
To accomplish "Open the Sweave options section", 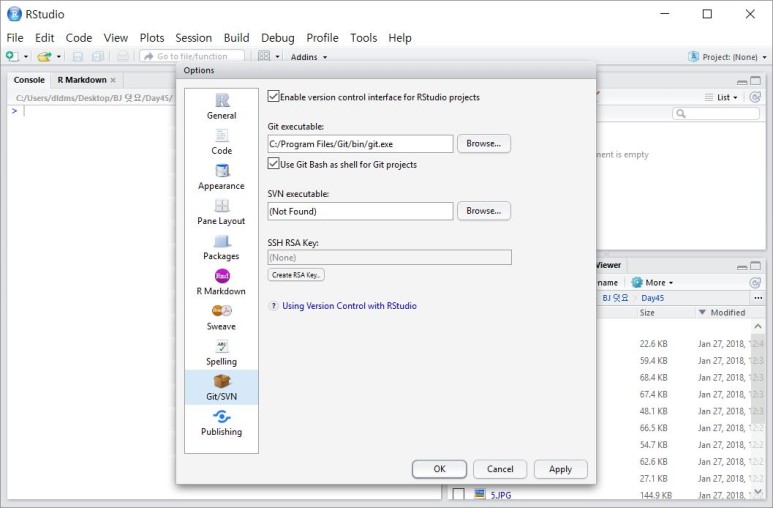I will click(221, 318).
